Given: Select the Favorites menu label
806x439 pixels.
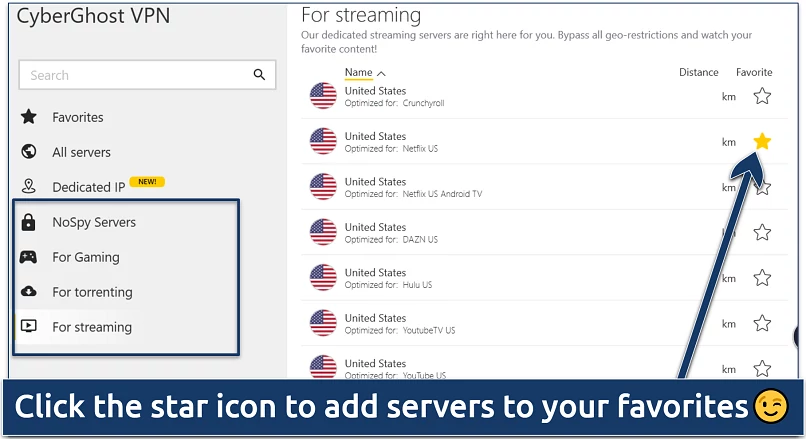Looking at the screenshot, I should click(x=78, y=117).
